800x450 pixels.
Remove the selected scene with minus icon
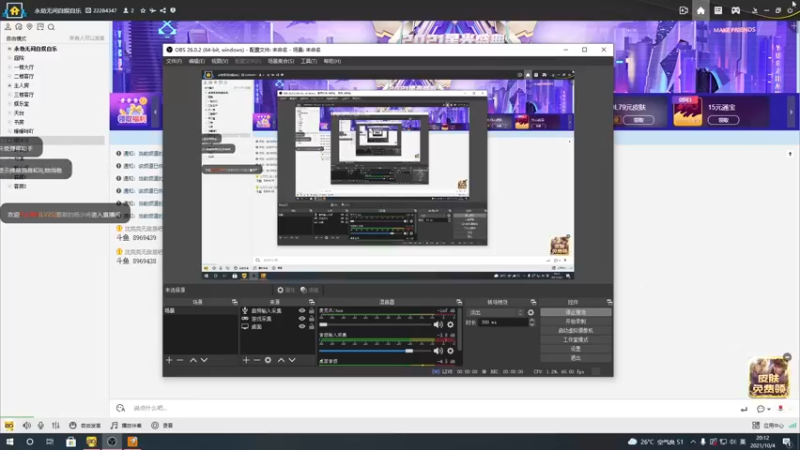tap(180, 360)
